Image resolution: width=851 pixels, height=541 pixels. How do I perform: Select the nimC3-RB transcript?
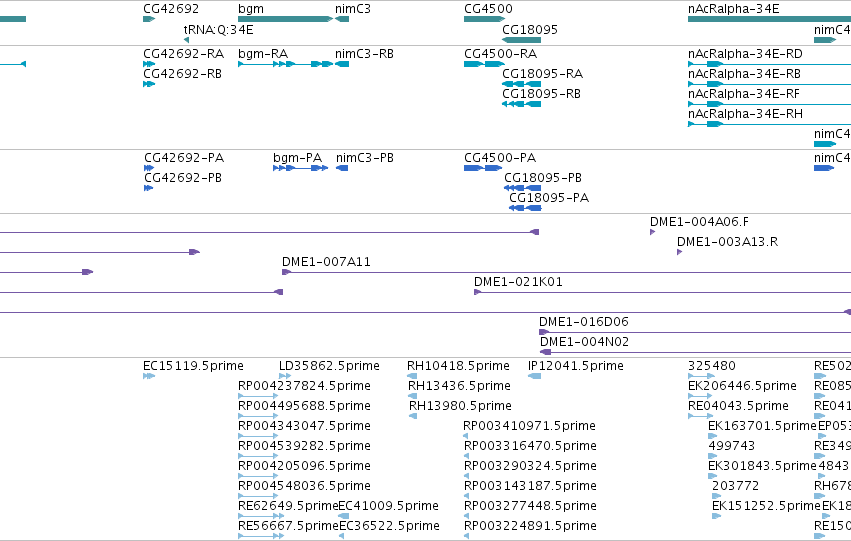(342, 64)
